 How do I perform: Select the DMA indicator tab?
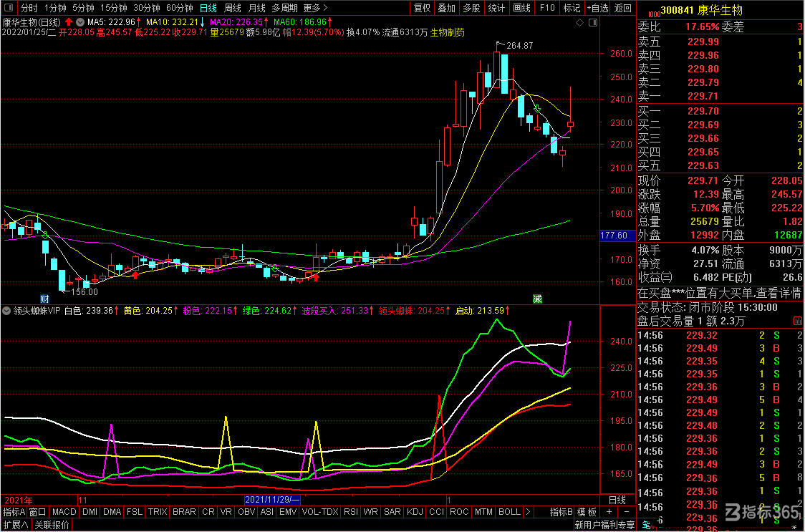(x=112, y=512)
